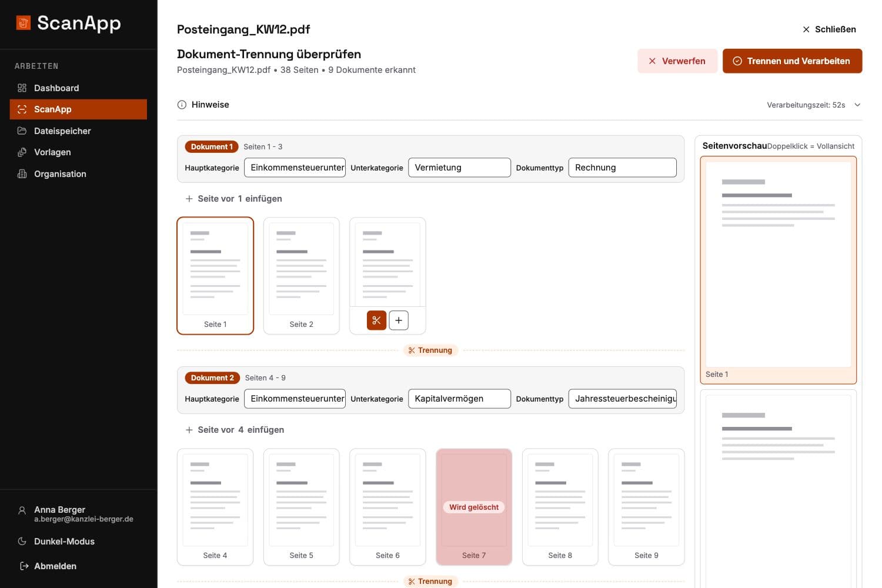Click Trennung marker below Dokument 1
Screen dimensions: 882x588
point(430,350)
